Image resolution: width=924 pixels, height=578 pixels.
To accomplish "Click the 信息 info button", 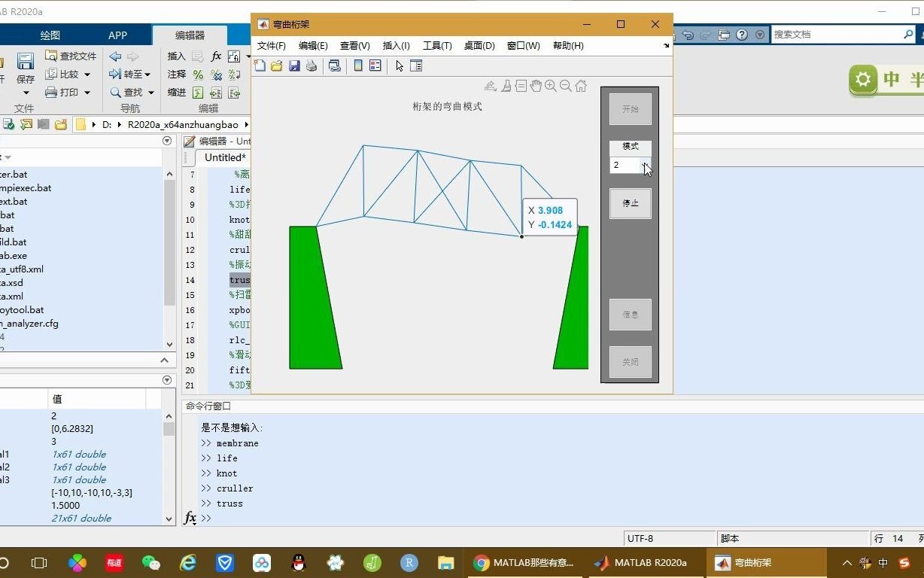I will tap(631, 315).
